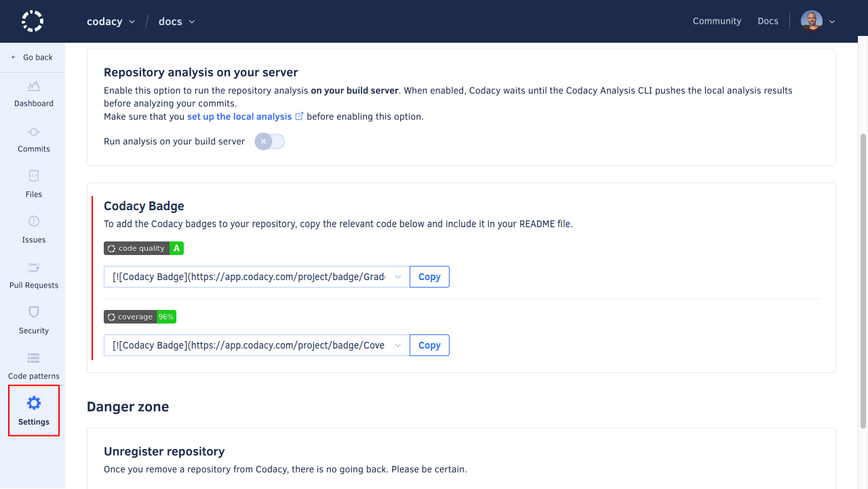Click the Codacy logo icon
This screenshot has height=489, width=868.
point(33,21)
